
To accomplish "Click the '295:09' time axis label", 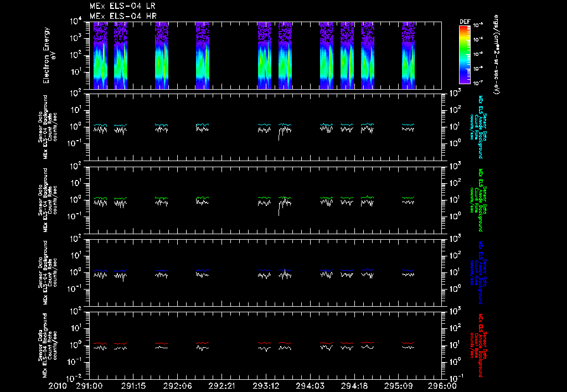I will click(398, 386).
